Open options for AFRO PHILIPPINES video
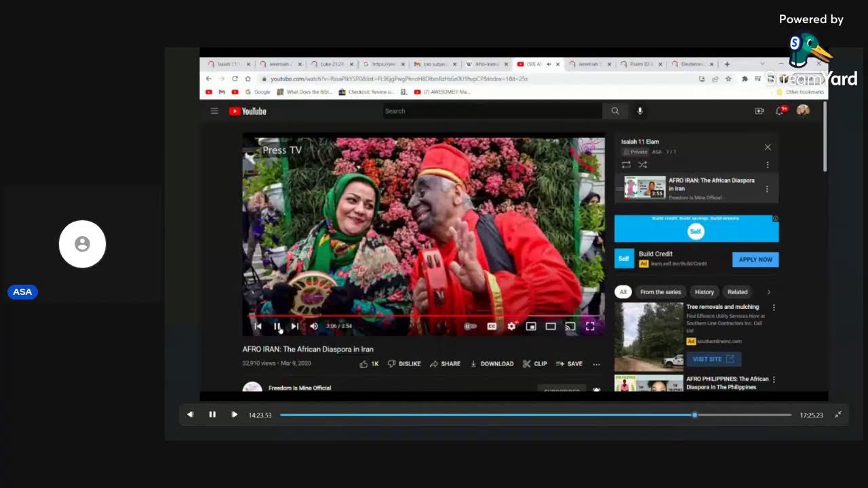868x488 pixels. pyautogui.click(x=774, y=380)
